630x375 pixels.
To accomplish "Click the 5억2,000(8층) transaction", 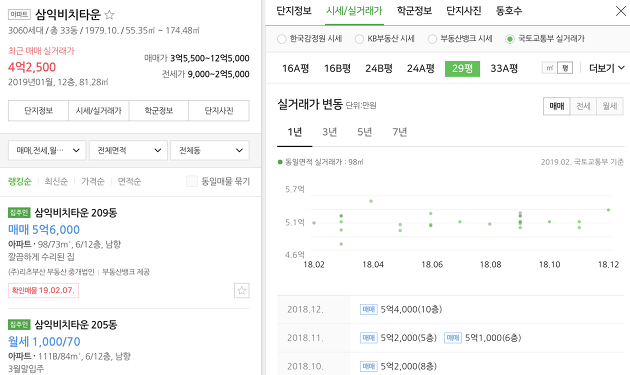I will 408,367.
